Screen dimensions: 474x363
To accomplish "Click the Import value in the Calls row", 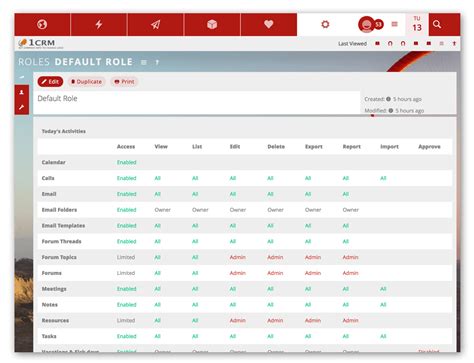I will click(x=383, y=178).
